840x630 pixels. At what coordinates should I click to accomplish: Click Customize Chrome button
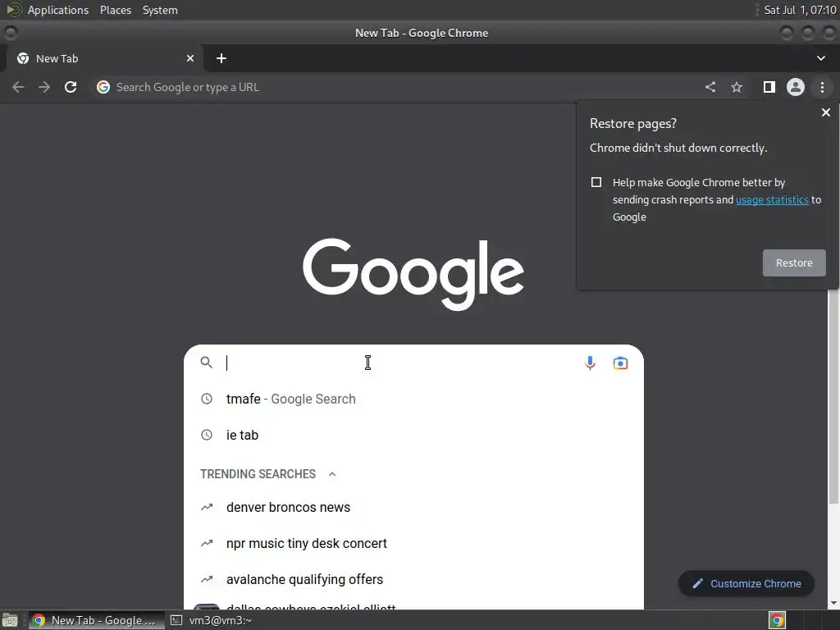click(746, 584)
